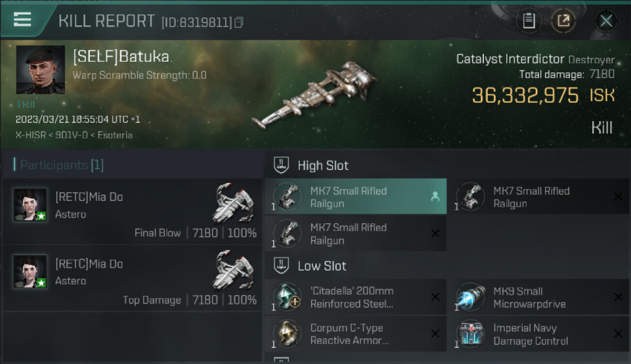Select highlighted MK7 Small Rifled Railgun

click(x=356, y=197)
